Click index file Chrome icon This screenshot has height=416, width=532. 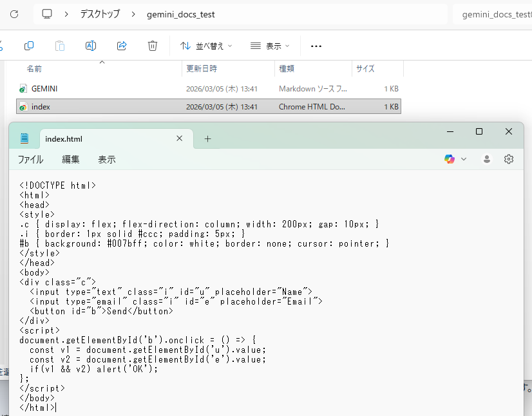pos(23,107)
